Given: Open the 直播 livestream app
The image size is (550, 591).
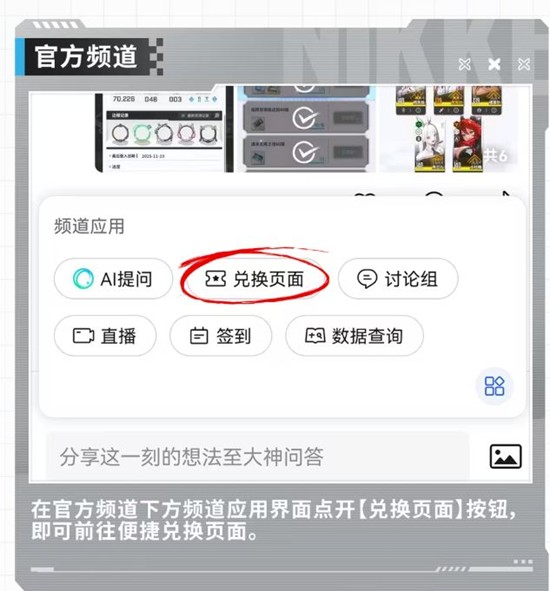Looking at the screenshot, I should coord(105,335).
